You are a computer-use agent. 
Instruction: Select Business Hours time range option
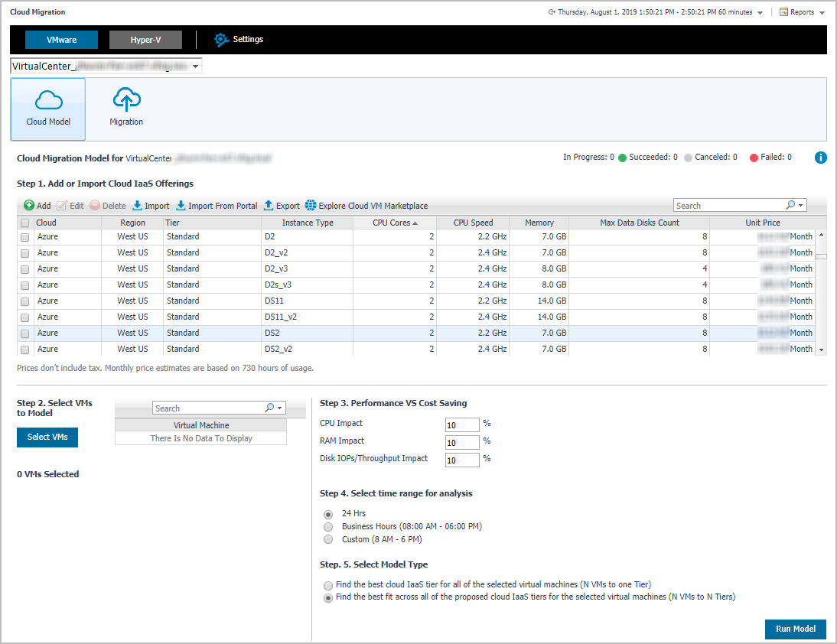coord(328,527)
